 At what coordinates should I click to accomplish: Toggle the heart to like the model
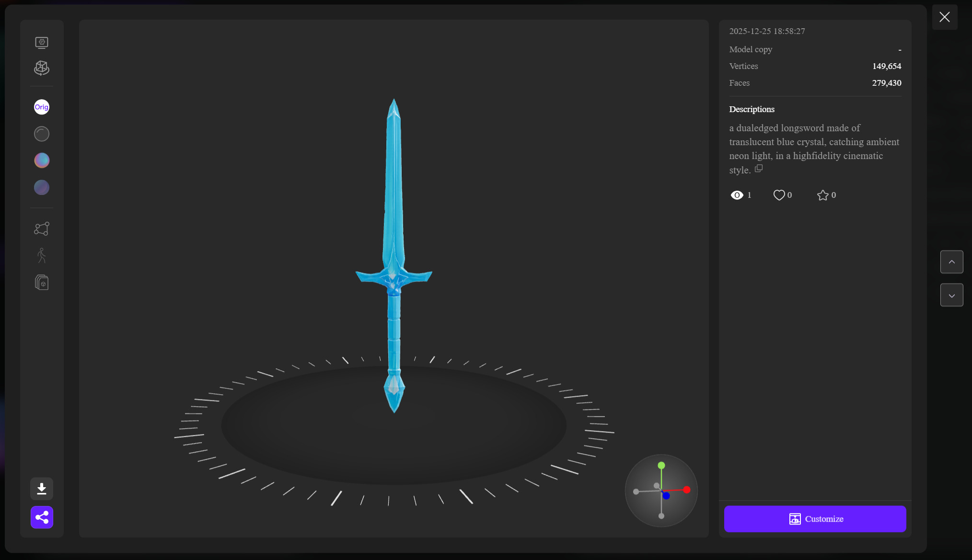pos(778,194)
